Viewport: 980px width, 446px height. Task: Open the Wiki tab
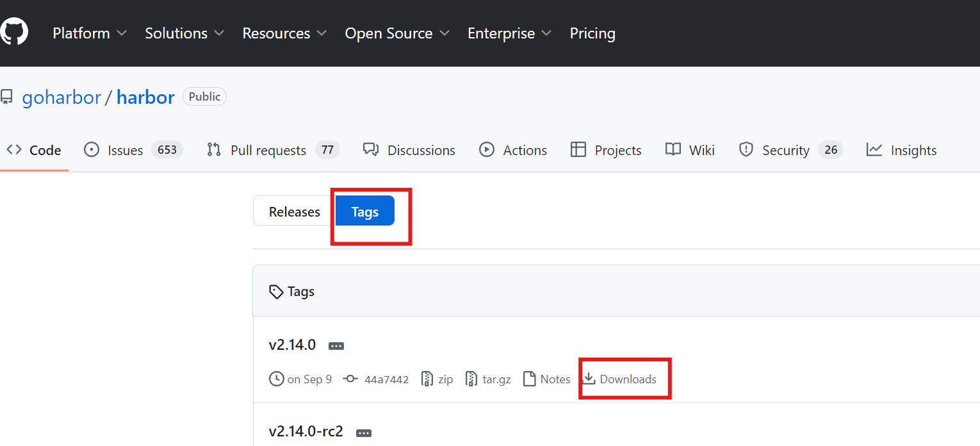(x=690, y=150)
